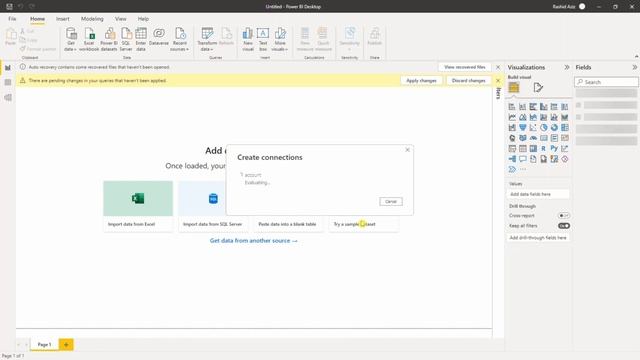Open the Help ribbon tab
Screen dimensions: 640x360
tap(143, 19)
